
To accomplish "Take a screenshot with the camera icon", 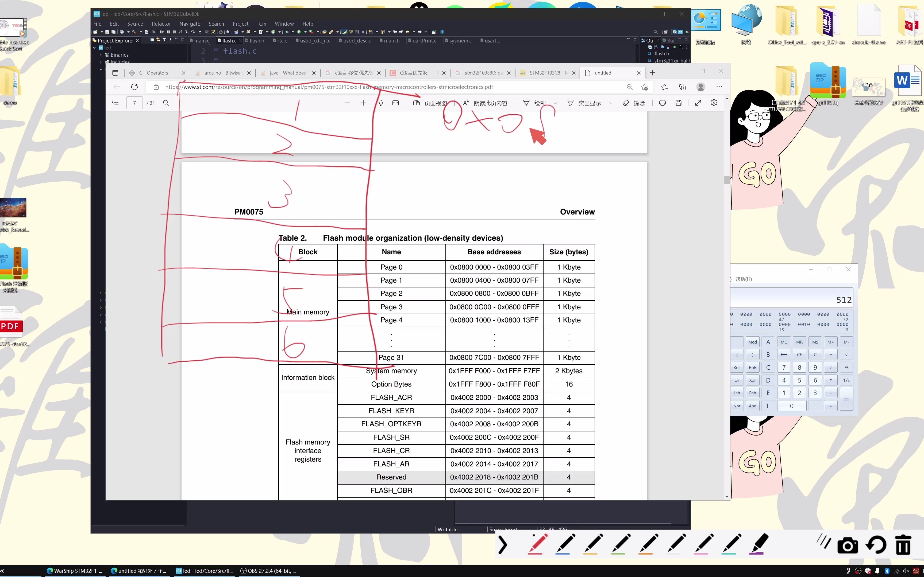I will pyautogui.click(x=847, y=545).
